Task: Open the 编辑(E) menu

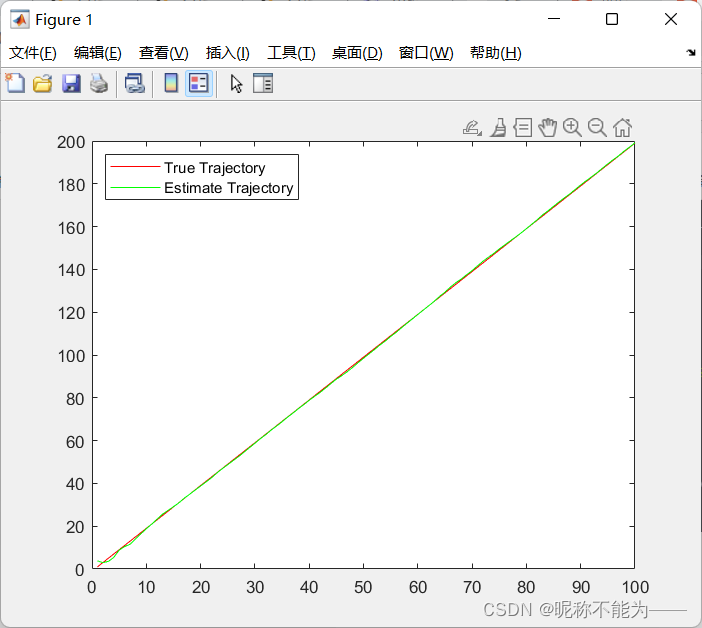Action: [98, 53]
